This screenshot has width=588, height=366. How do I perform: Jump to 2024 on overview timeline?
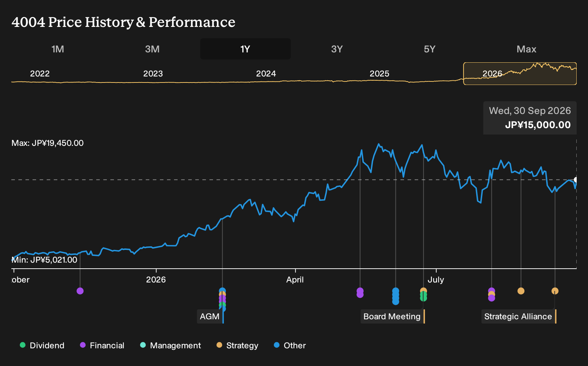tap(266, 74)
